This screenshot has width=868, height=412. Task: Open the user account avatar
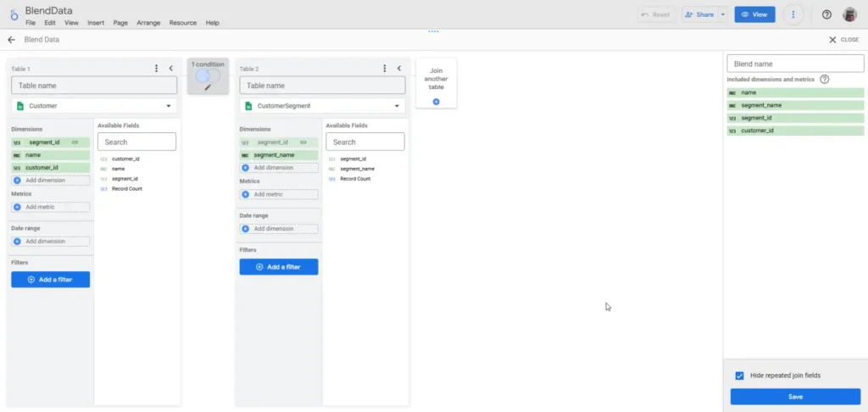point(849,14)
